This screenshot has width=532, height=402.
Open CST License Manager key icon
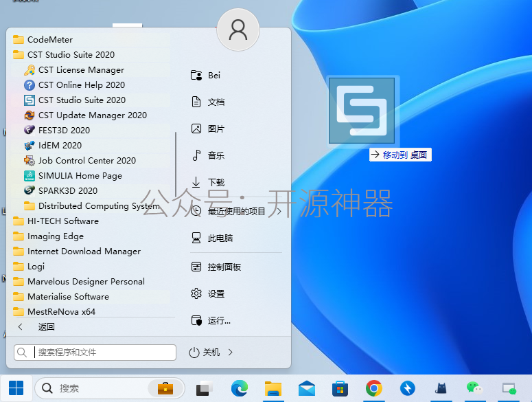[30, 70]
